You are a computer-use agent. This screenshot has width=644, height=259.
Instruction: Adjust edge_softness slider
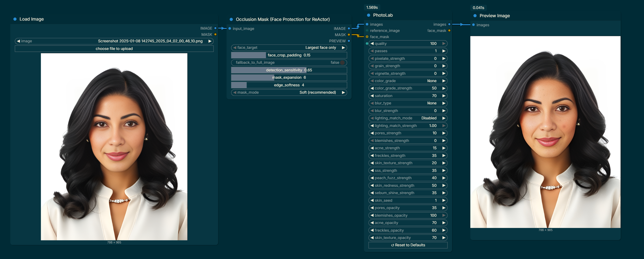pyautogui.click(x=289, y=85)
